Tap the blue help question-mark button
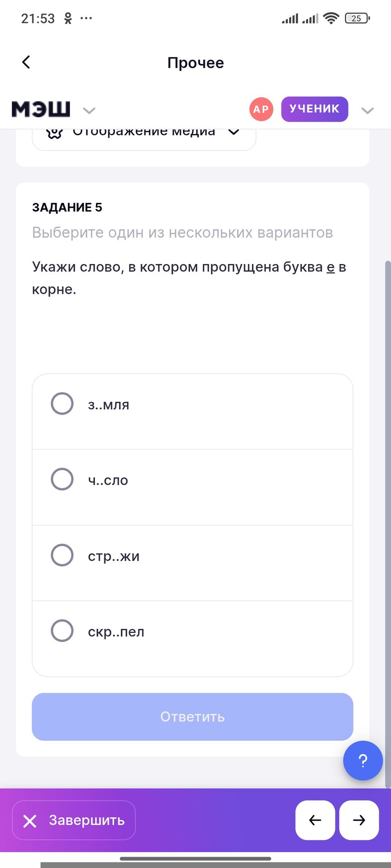This screenshot has width=391, height=868. point(363,760)
